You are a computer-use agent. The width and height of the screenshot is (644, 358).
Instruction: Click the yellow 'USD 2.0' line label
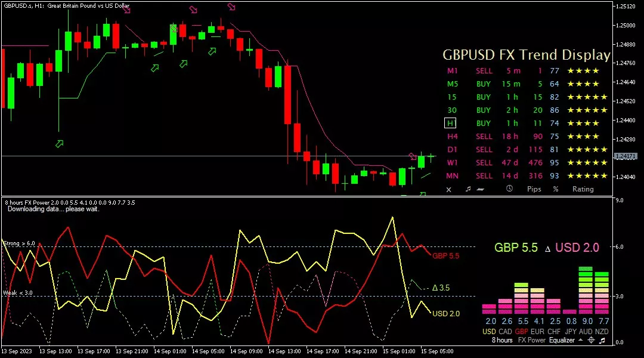pos(446,314)
